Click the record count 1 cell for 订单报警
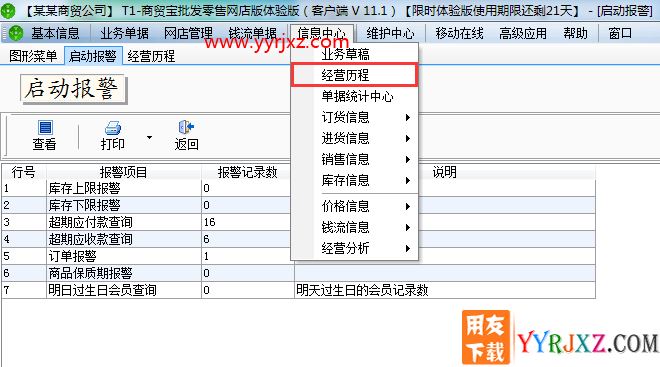660x367 pixels. pos(248,256)
